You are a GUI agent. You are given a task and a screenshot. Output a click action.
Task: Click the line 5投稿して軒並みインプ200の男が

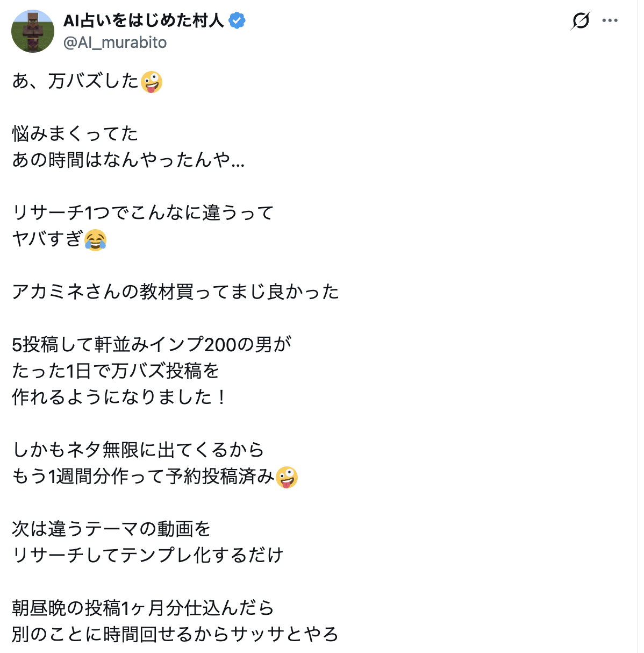click(152, 345)
